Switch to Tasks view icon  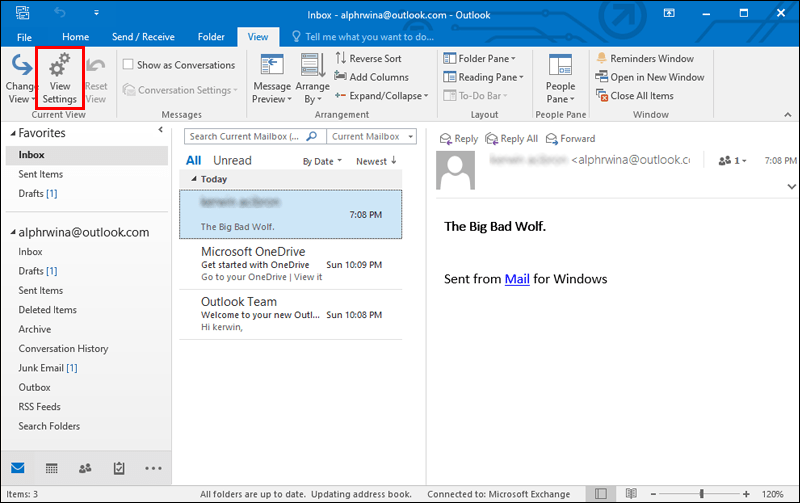(119, 468)
